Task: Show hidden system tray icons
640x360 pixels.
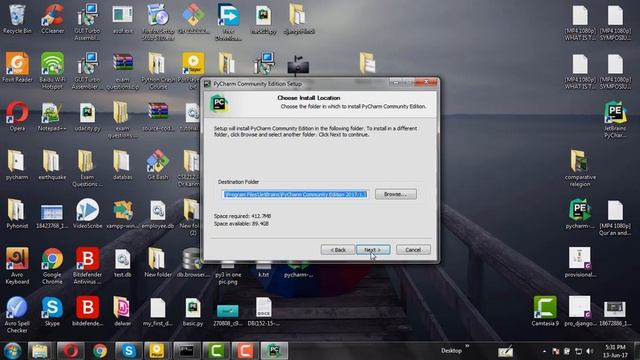Action: pyautogui.click(x=544, y=351)
